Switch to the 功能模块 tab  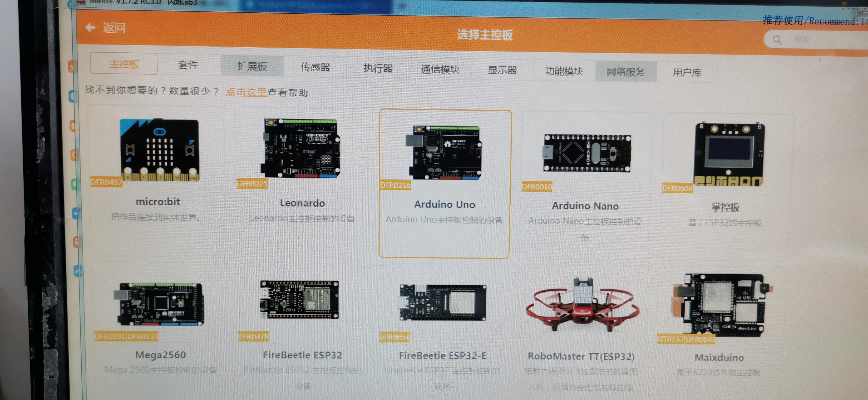(564, 71)
